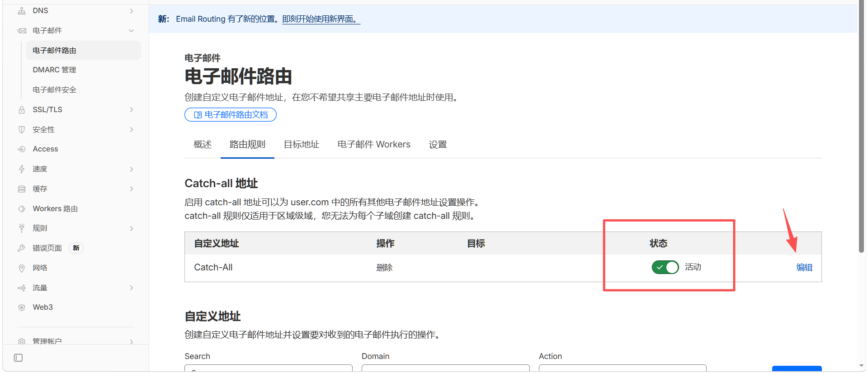Click the 即刻开始使用新界面 link
868x373 pixels.
321,19
